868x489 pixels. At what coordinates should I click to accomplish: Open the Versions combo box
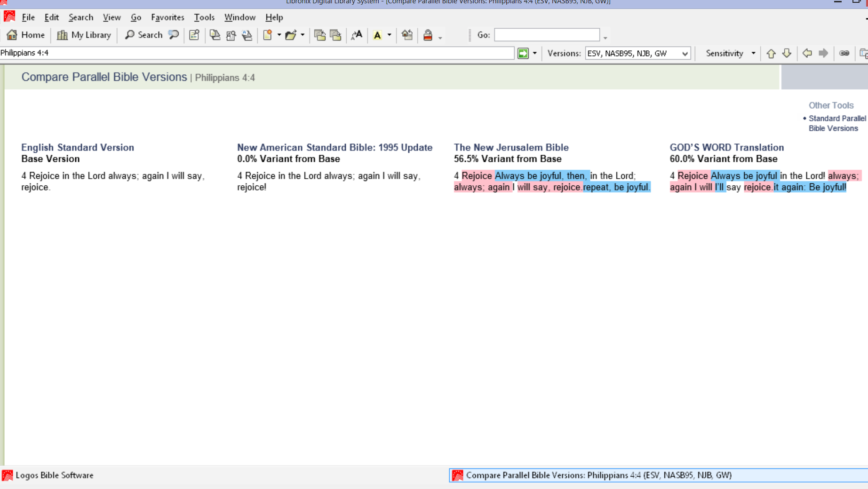pos(637,53)
